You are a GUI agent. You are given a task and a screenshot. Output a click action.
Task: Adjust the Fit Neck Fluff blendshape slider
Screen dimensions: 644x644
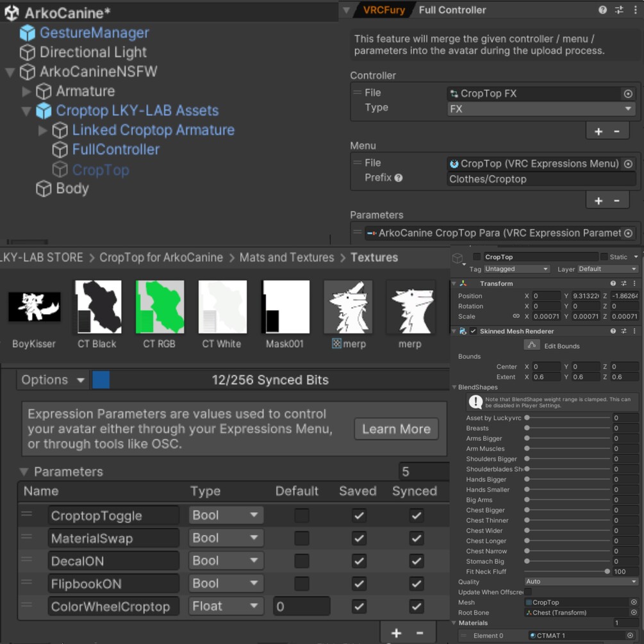coord(568,572)
